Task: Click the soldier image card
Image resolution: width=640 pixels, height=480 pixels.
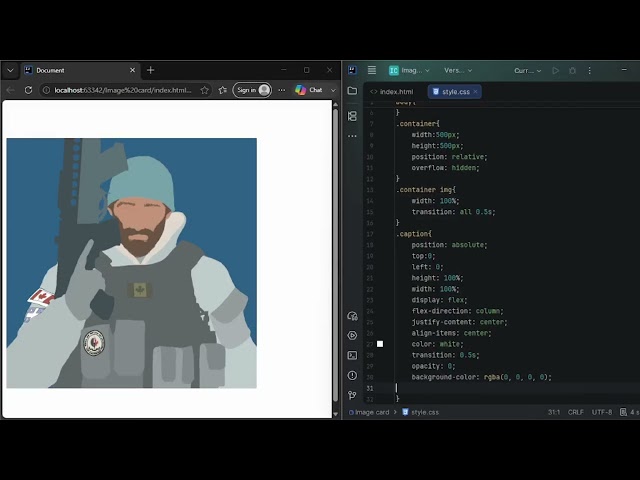Action: pos(131,263)
